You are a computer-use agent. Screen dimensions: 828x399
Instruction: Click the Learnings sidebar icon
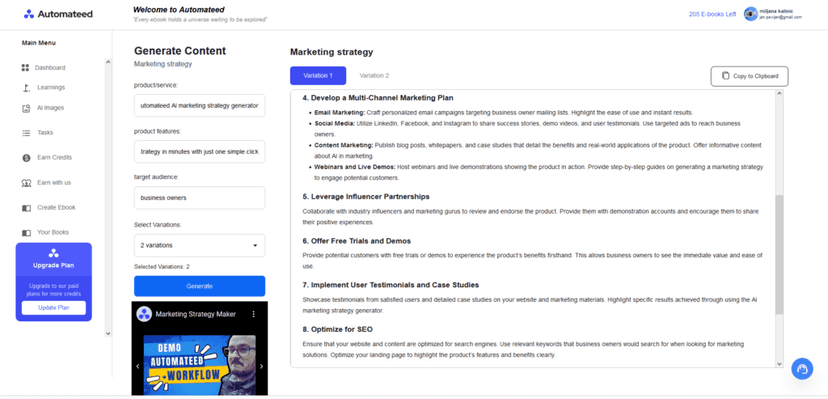tap(26, 88)
